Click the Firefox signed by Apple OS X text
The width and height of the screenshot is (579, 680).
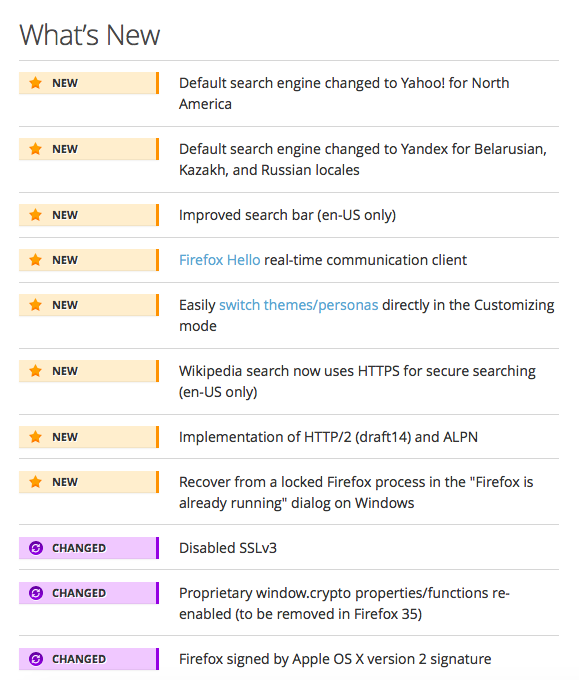[x=335, y=659]
